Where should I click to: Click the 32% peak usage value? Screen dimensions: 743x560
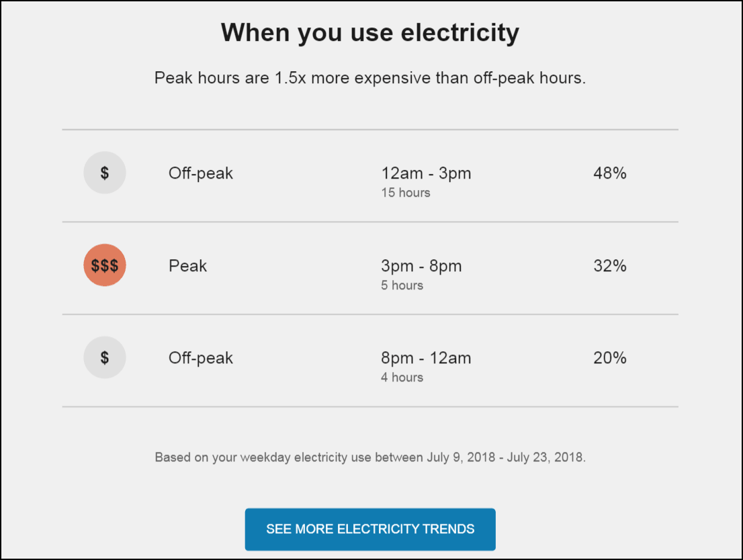tap(610, 266)
